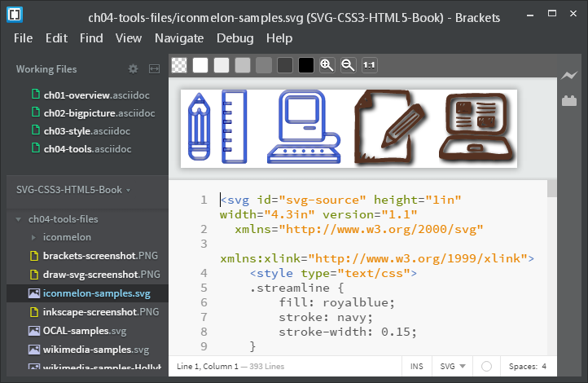Click the blue ruler icon in preview
Viewport: 588px width, 383px height.
coord(234,127)
